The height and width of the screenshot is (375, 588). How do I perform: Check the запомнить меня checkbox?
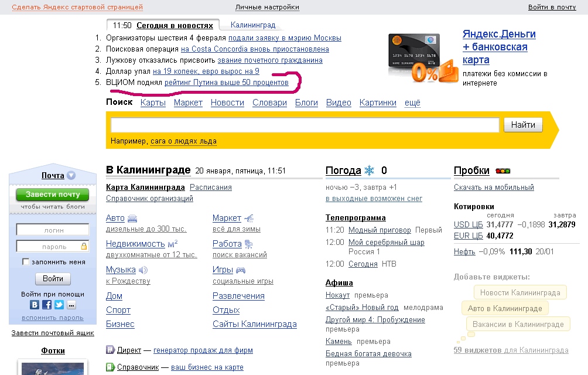pos(26,262)
